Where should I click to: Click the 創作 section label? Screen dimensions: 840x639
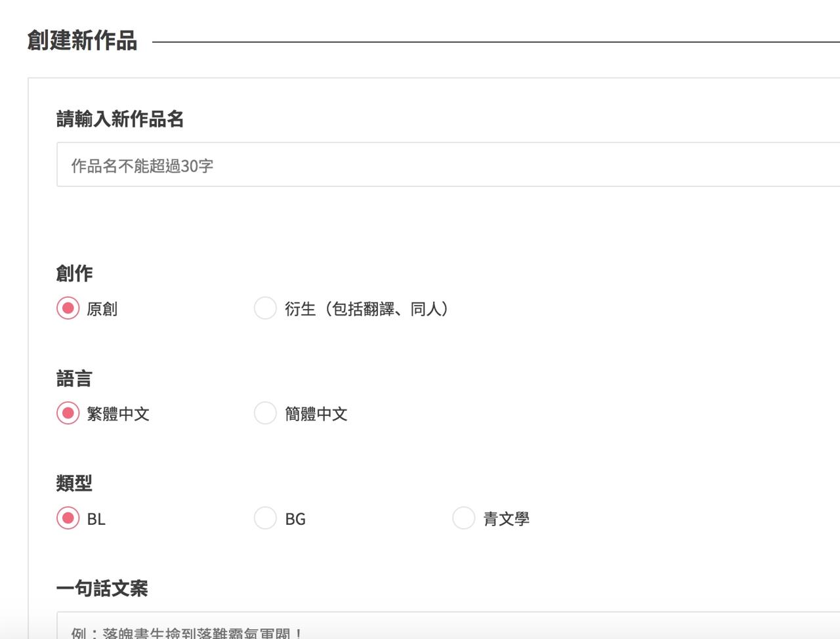tap(74, 273)
